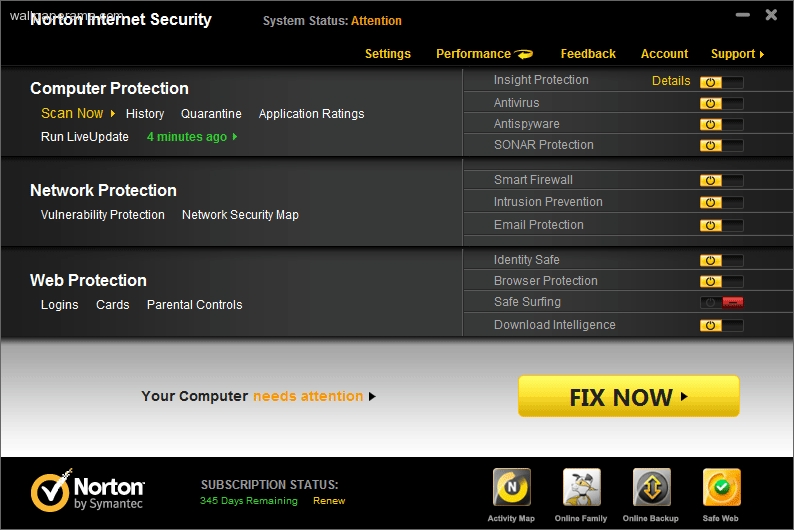The height and width of the screenshot is (530, 794).
Task: Open the Activity Map icon
Action: 511,487
